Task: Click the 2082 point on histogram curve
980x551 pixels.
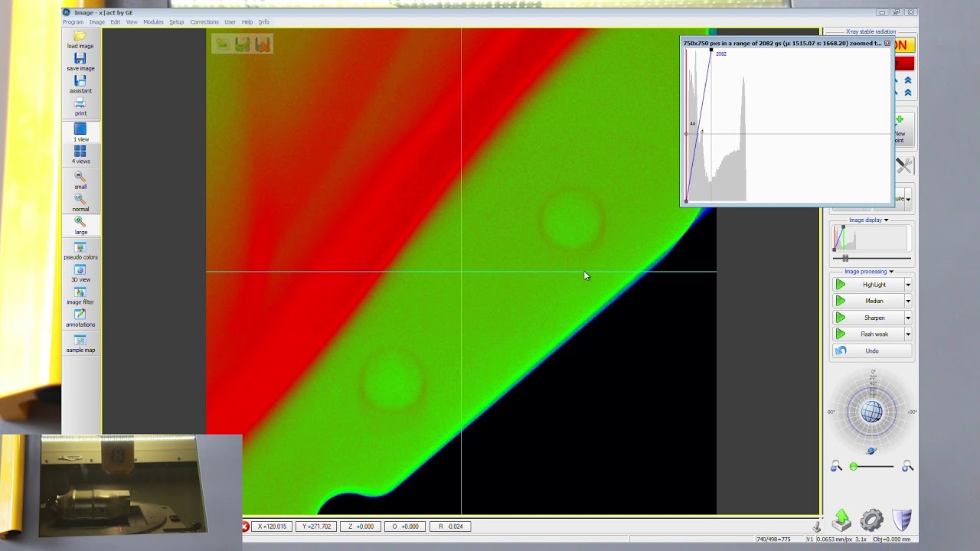Action: pyautogui.click(x=711, y=51)
